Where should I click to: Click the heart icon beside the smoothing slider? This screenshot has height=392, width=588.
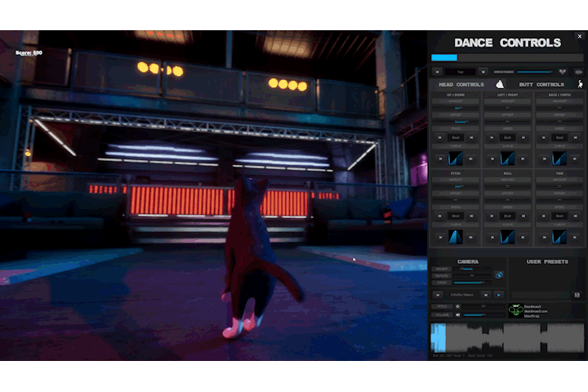pyautogui.click(x=562, y=72)
